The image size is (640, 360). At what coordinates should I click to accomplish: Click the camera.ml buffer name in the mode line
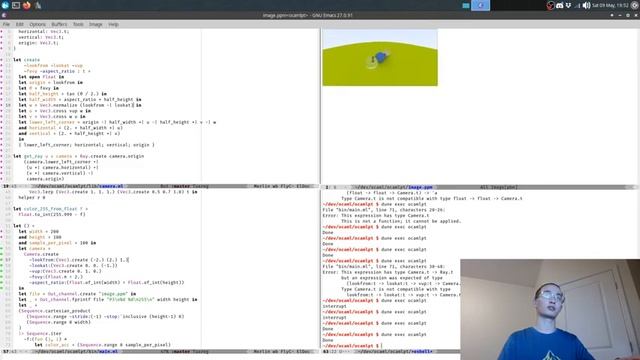point(111,187)
